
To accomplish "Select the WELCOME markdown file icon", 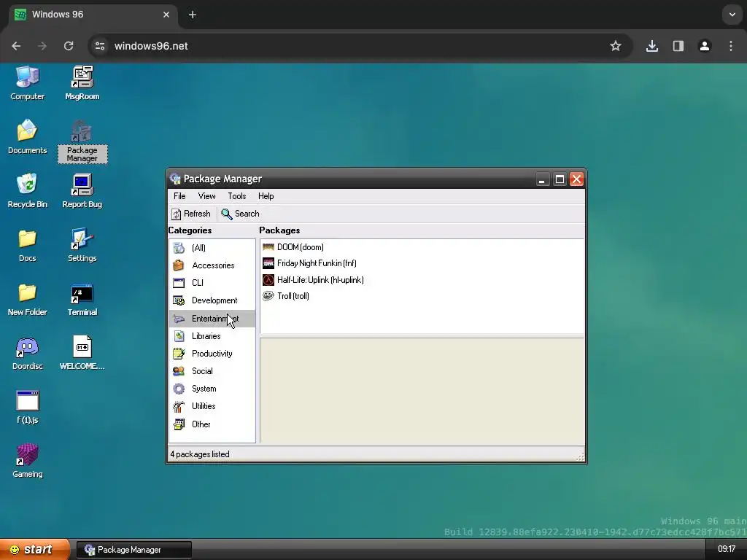I will (x=82, y=353).
